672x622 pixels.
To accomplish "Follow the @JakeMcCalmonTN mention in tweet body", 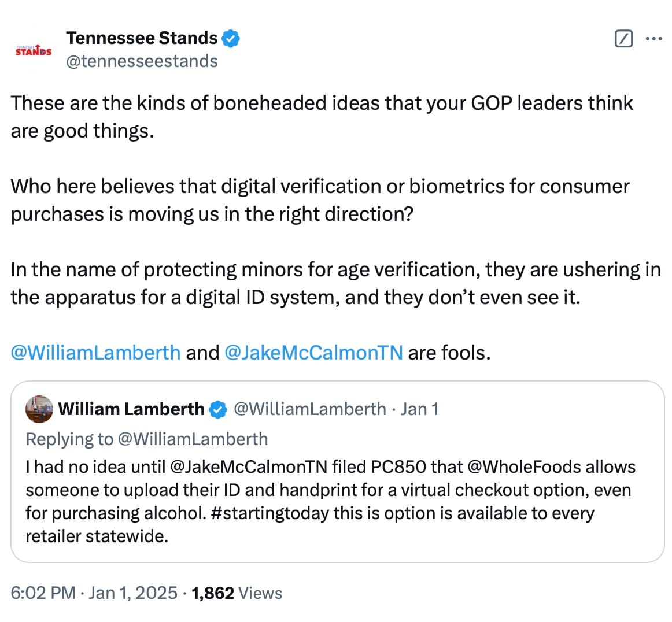I will 313,353.
